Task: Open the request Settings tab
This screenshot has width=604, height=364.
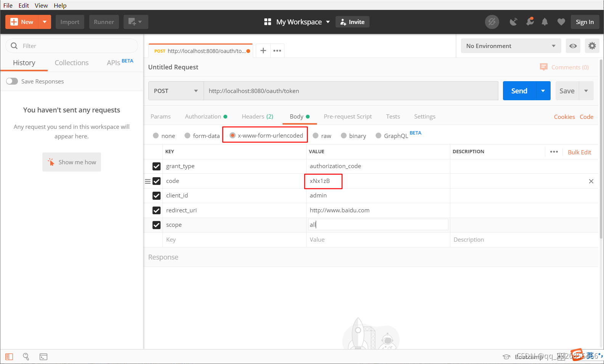Action: (425, 117)
